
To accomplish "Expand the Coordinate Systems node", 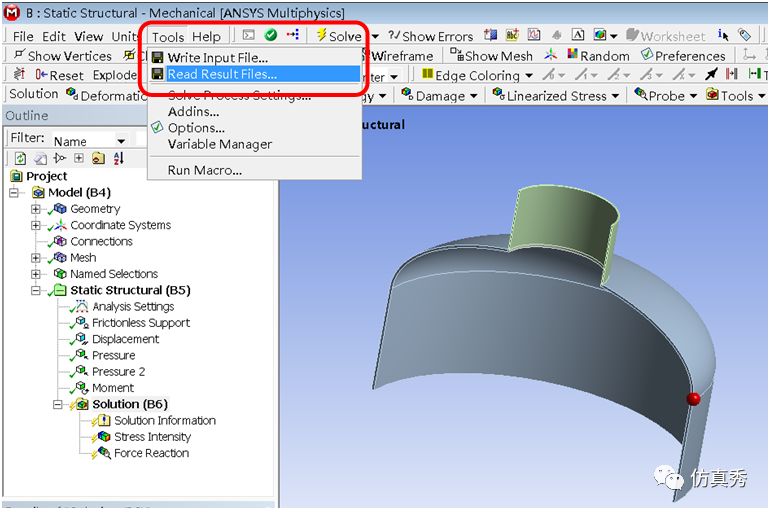I will tap(35, 225).
